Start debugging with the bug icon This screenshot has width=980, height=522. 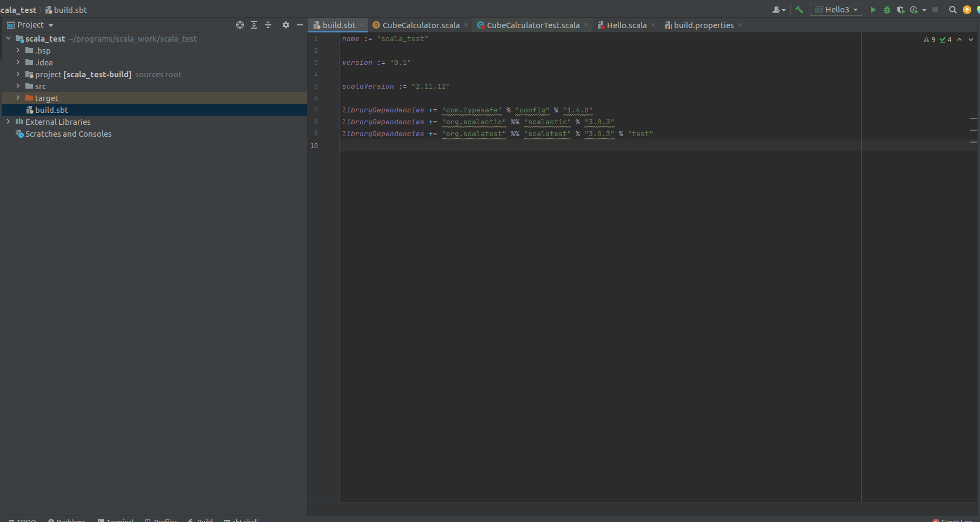tap(886, 10)
